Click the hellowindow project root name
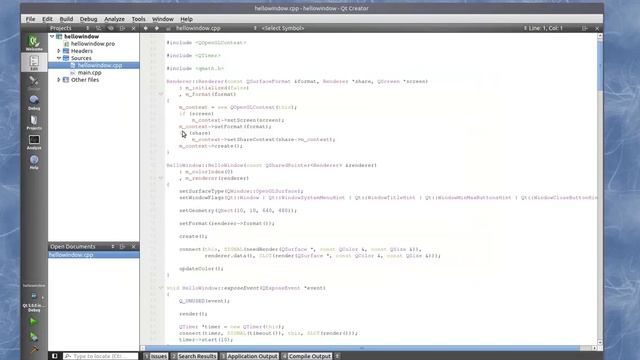This screenshot has width=640, height=360. [x=82, y=36]
